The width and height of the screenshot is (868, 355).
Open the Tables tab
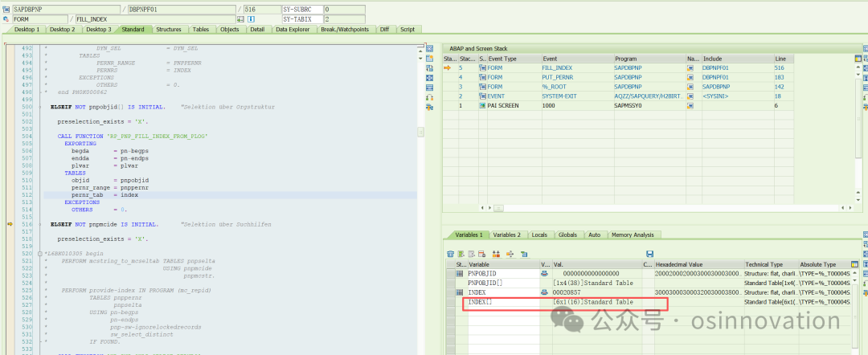click(x=201, y=29)
